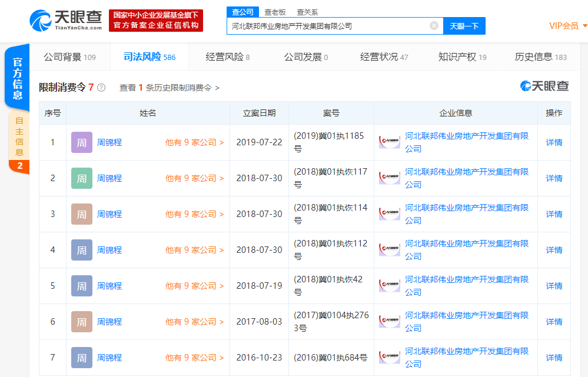Switch to 公司背景 tab
588x377 pixels.
coord(70,57)
